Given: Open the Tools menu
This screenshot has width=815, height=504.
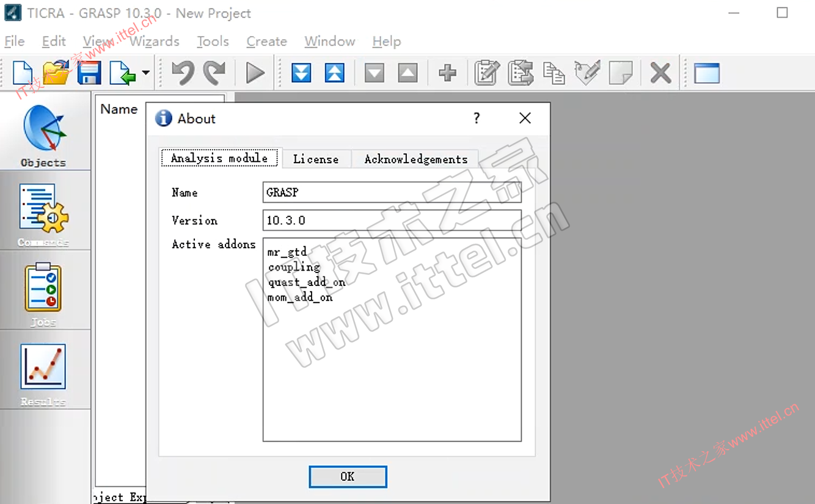Looking at the screenshot, I should (213, 42).
